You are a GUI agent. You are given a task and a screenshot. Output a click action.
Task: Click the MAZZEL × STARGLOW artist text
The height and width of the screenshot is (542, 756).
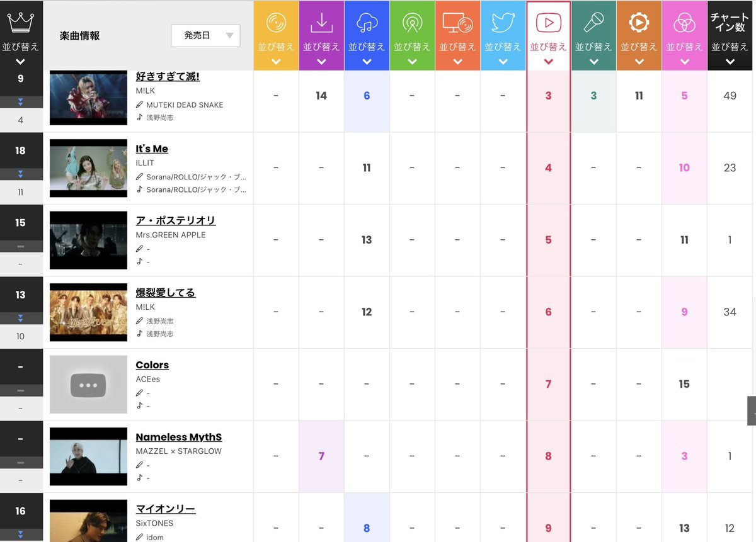[179, 451]
